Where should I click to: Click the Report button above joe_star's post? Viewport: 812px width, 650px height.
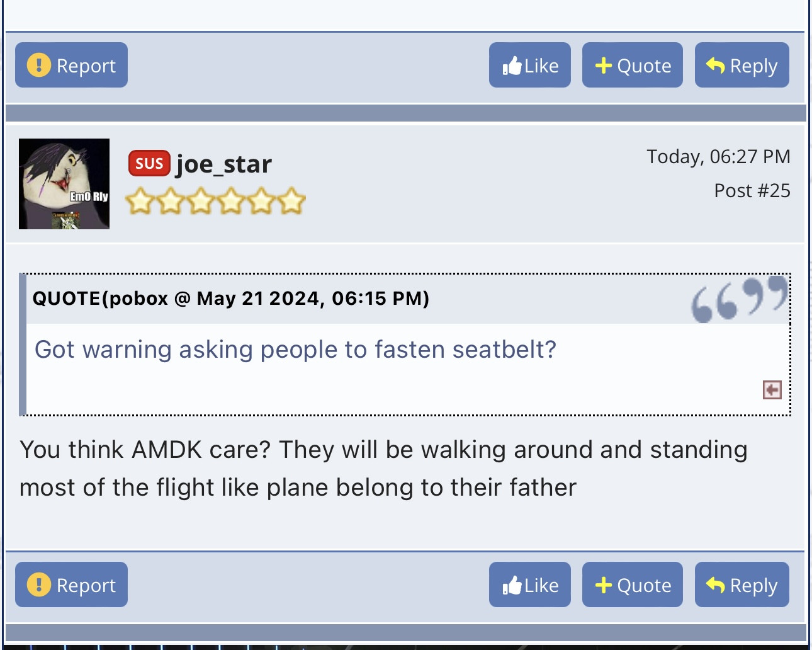(71, 65)
